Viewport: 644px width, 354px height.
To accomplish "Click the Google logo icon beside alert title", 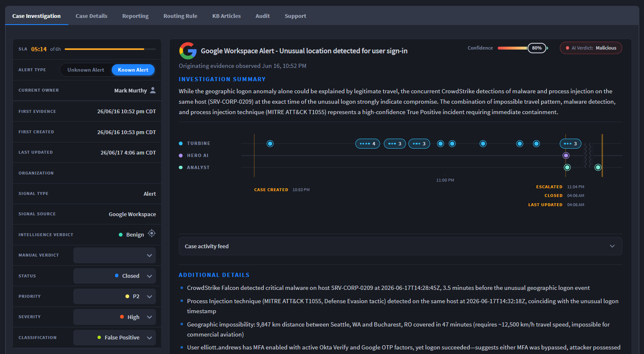I will 188,51.
